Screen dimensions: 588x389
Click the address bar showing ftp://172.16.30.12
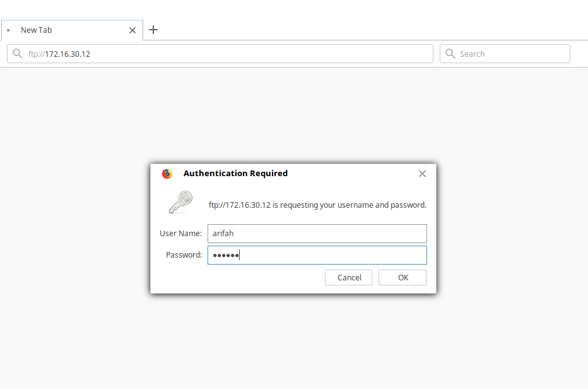click(221, 54)
